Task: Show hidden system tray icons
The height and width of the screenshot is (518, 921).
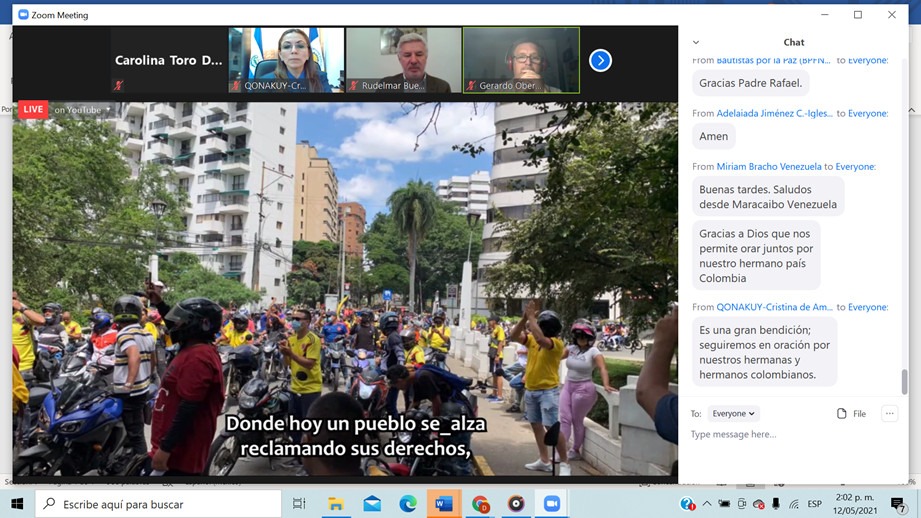Action: (707, 504)
